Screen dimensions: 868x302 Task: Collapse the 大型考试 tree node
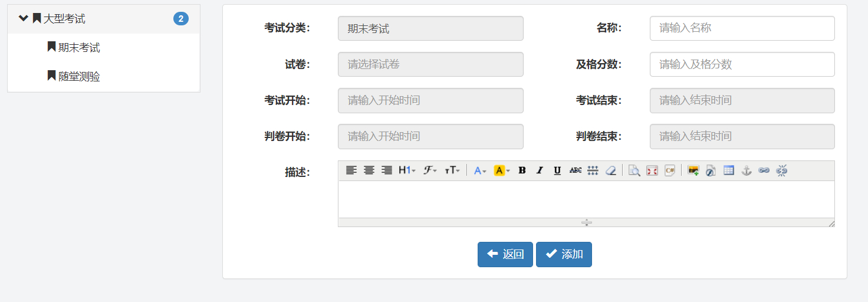click(x=24, y=18)
